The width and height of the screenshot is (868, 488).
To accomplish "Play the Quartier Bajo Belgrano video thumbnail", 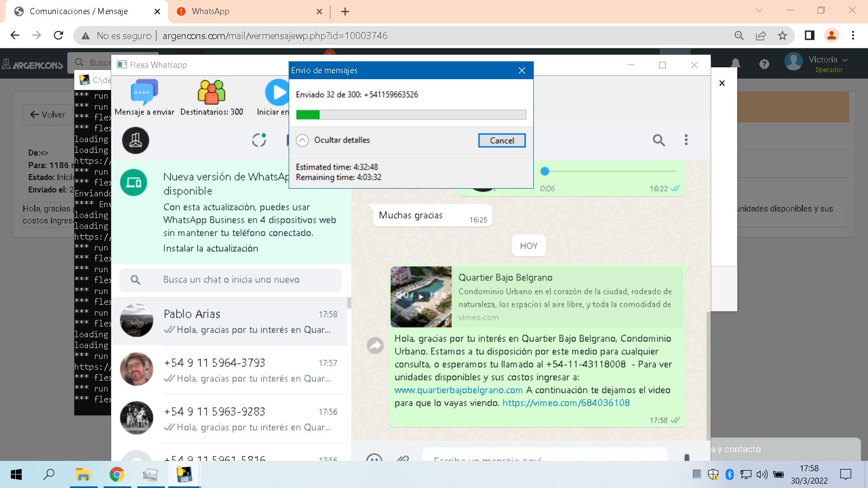I will click(x=421, y=297).
